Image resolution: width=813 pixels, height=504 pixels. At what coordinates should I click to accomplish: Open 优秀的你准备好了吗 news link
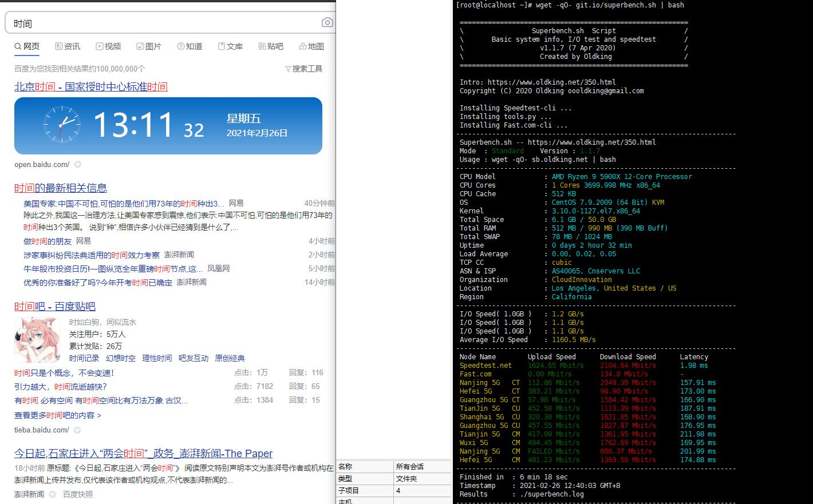coord(98,283)
